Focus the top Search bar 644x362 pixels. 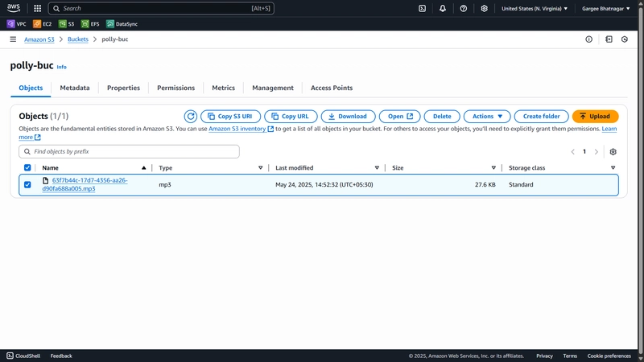coord(161,8)
